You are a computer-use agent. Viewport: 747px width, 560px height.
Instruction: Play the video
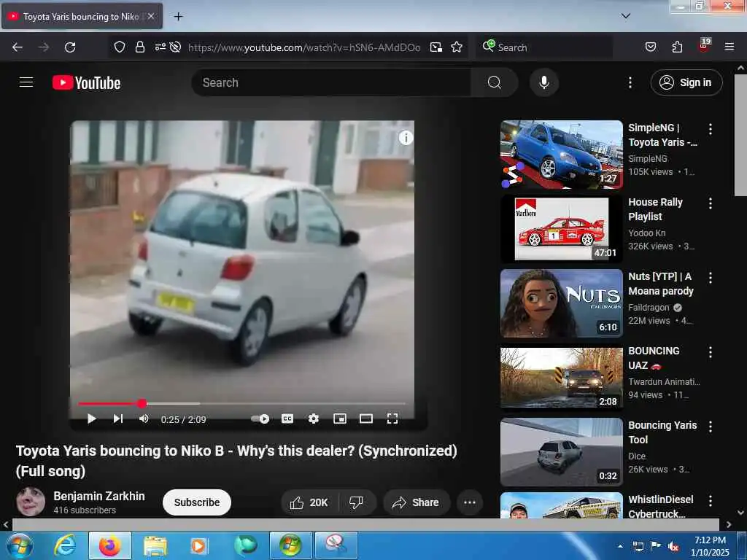point(91,419)
